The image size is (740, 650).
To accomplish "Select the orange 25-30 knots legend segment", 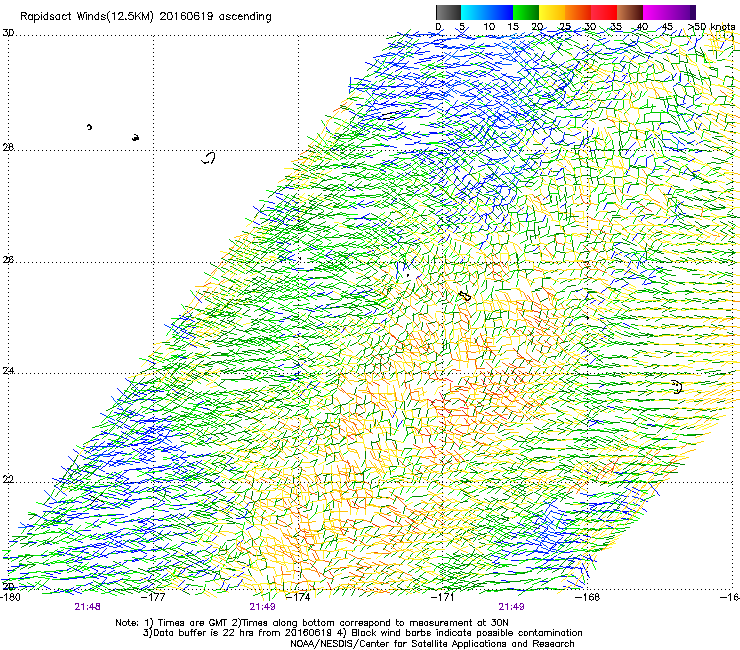I will (x=578, y=12).
